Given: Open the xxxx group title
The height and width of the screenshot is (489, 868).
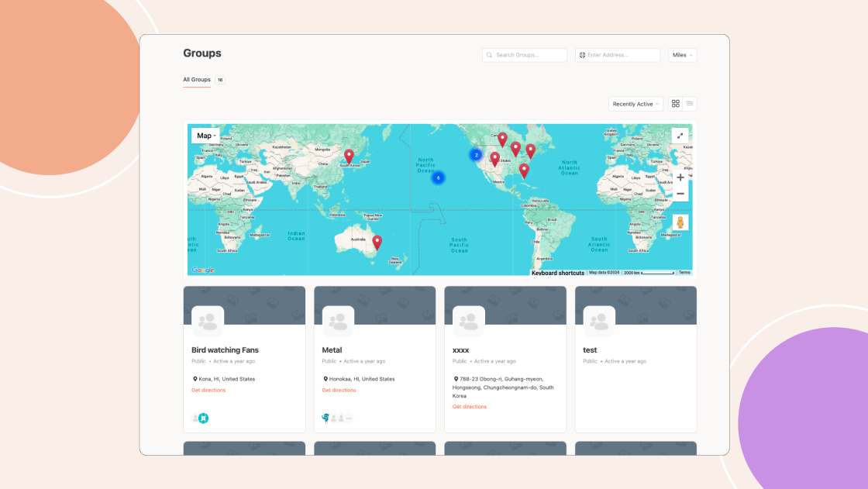Looking at the screenshot, I should click(x=460, y=350).
